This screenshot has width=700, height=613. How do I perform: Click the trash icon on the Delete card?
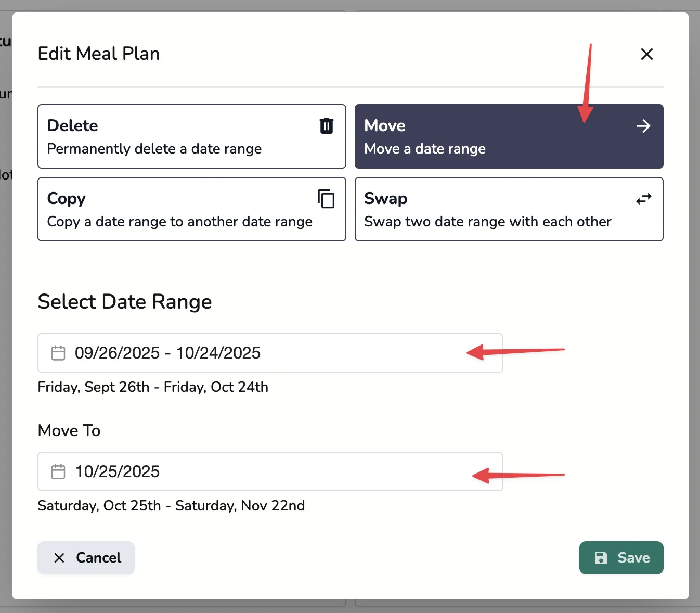coord(326,125)
